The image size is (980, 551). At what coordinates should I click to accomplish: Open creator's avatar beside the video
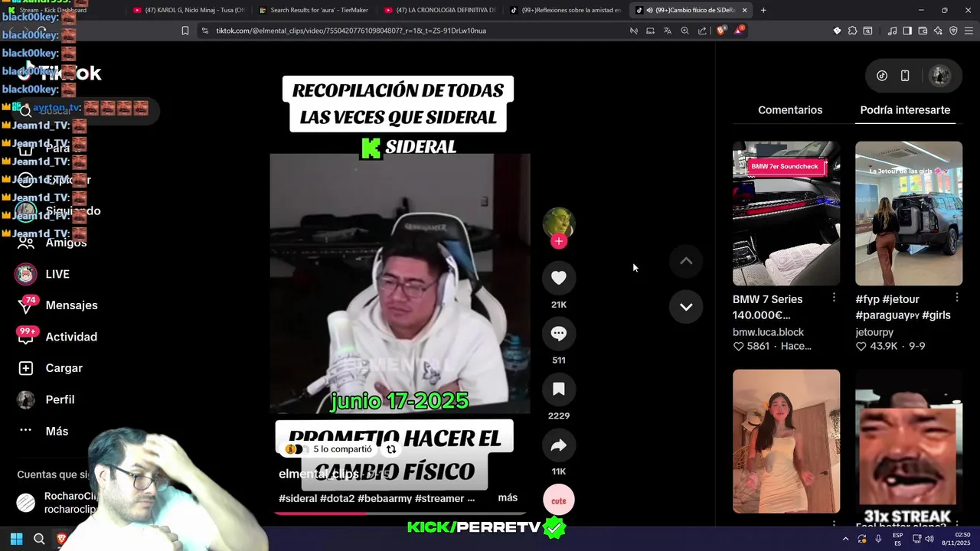coord(559,223)
